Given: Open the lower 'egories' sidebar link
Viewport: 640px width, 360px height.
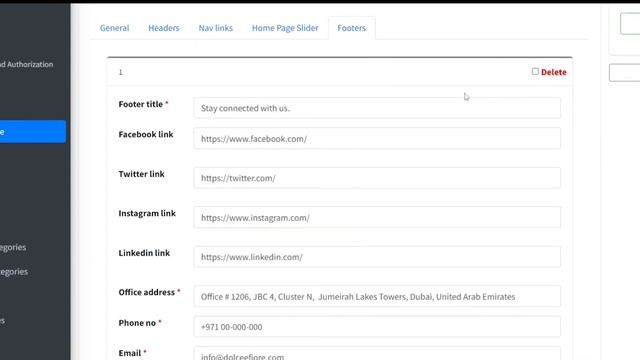Looking at the screenshot, I should 14,272.
